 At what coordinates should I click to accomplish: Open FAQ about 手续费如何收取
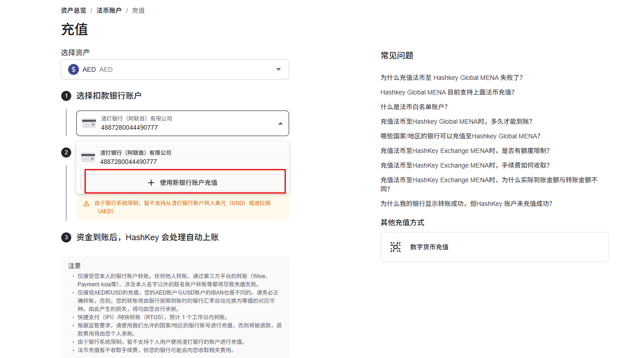[x=465, y=165]
